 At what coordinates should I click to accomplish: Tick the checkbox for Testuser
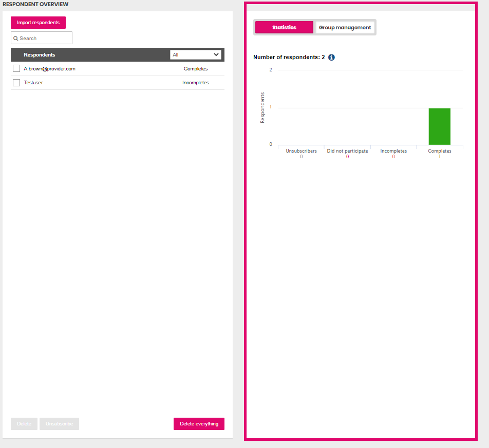(16, 83)
